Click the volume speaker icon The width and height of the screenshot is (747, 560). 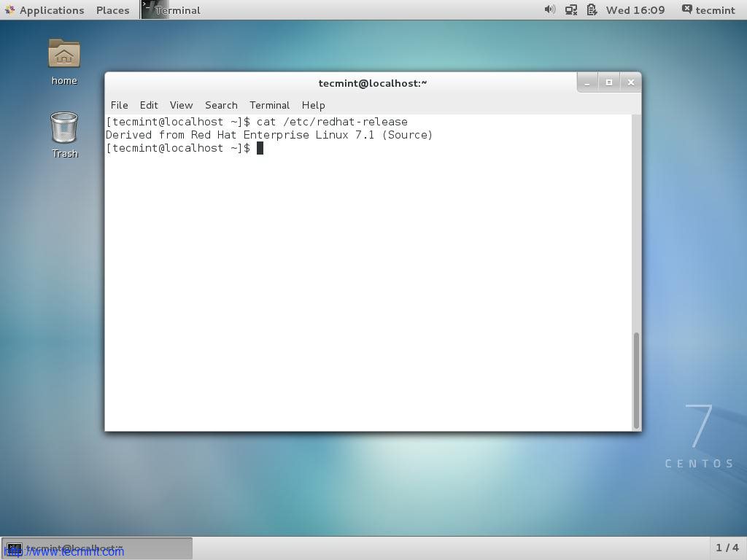[549, 9]
